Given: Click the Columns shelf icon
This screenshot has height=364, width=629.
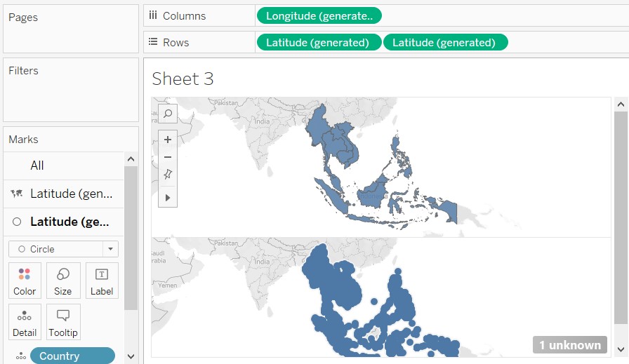Looking at the screenshot, I should (153, 15).
